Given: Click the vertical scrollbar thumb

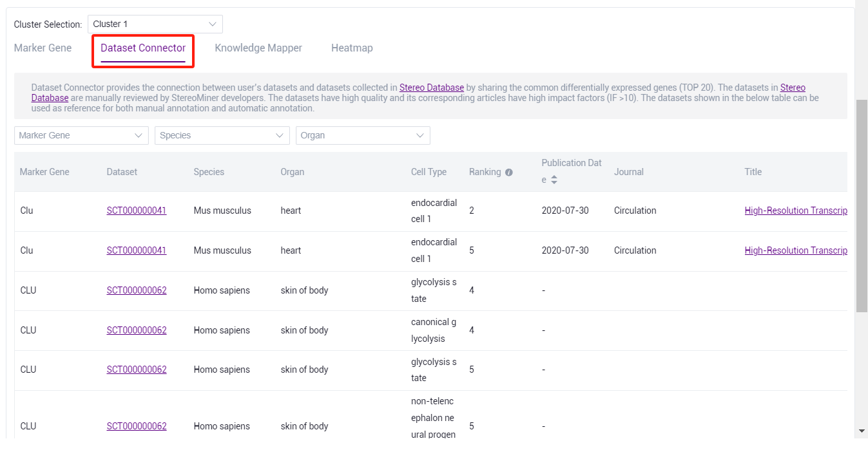Looking at the screenshot, I should (x=862, y=206).
